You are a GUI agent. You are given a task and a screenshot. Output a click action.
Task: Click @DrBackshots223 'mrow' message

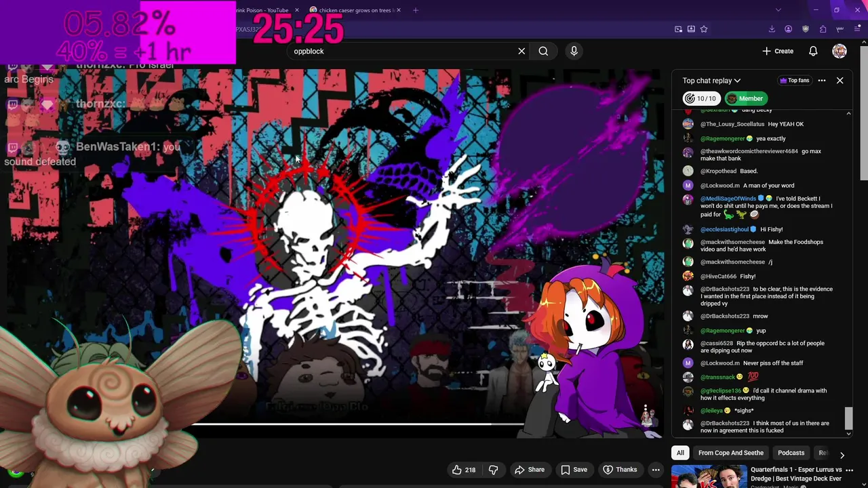(x=726, y=317)
